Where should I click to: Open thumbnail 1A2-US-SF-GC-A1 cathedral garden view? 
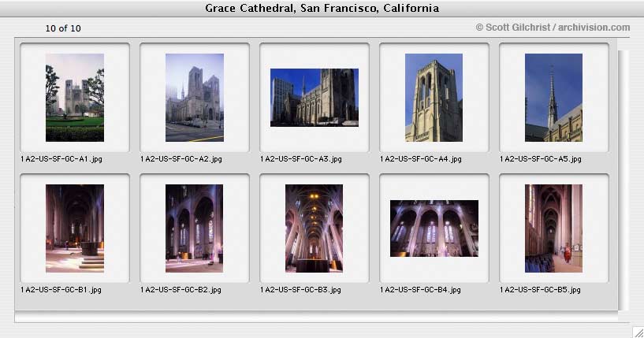[x=75, y=98]
